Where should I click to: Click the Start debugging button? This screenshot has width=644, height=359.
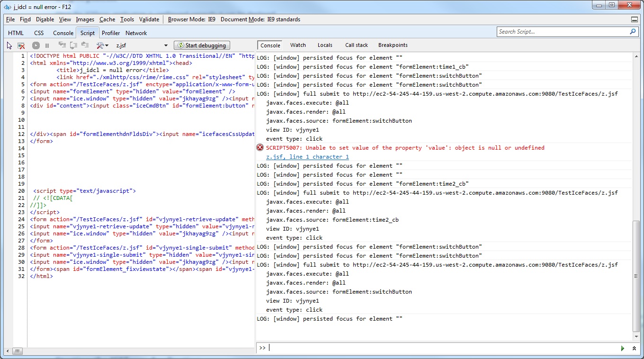point(202,45)
